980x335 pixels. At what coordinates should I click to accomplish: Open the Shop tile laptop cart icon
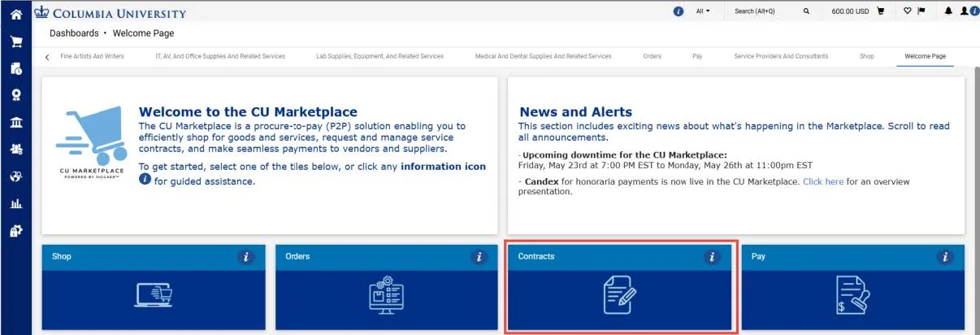[154, 296]
